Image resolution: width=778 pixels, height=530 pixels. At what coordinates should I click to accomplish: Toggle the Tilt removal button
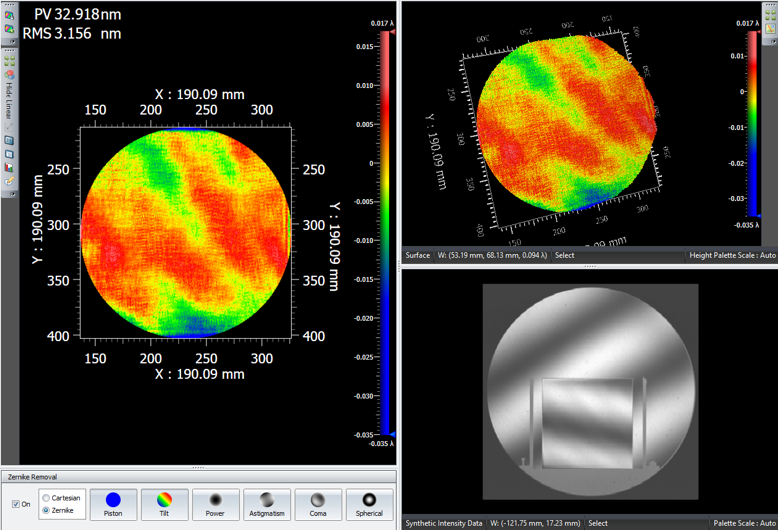[x=164, y=503]
